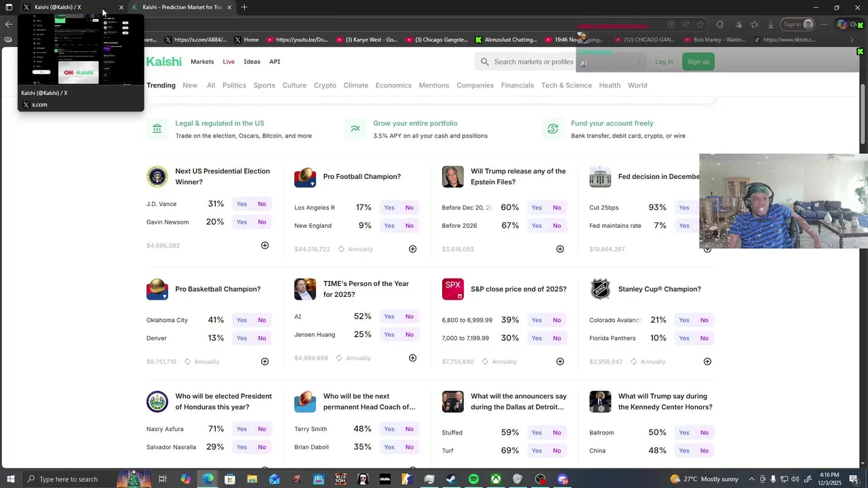Select Yes for Nasry Asfura

pyautogui.click(x=242, y=429)
